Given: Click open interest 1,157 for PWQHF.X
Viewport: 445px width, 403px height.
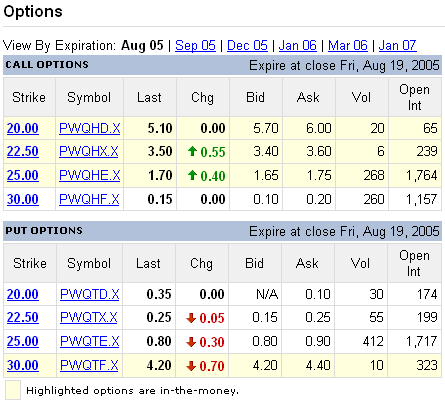Looking at the screenshot, I should click(x=421, y=199).
